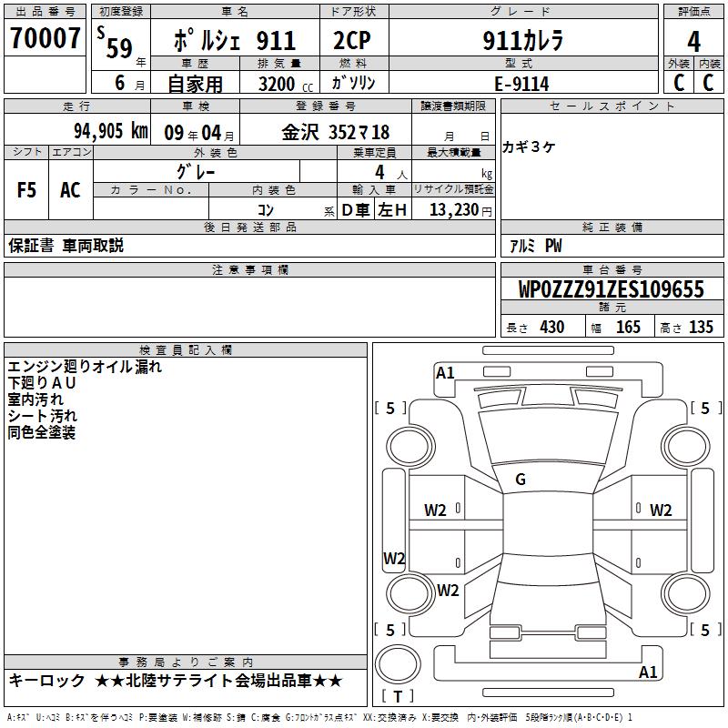Select the A1 mark on front bumper
Viewport: 728px width, 728px height.
click(445, 373)
